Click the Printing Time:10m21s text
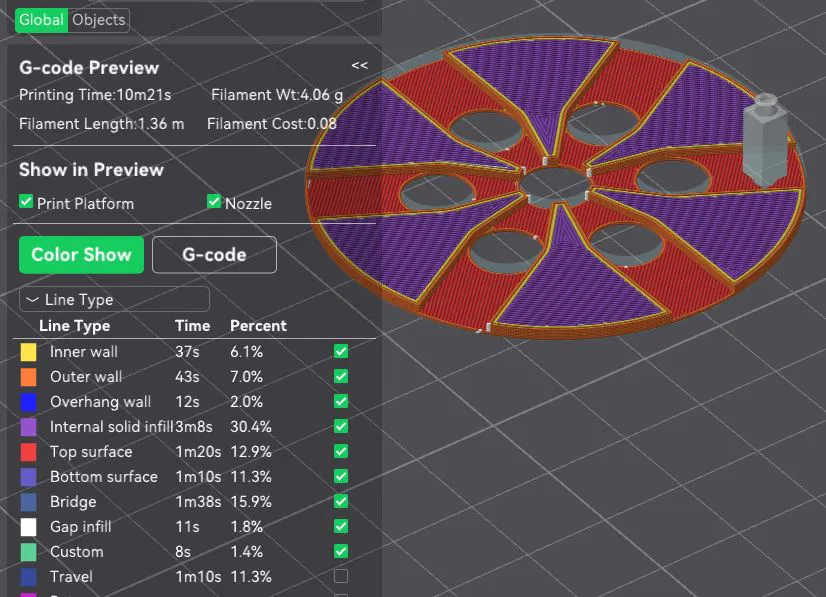 pos(95,95)
